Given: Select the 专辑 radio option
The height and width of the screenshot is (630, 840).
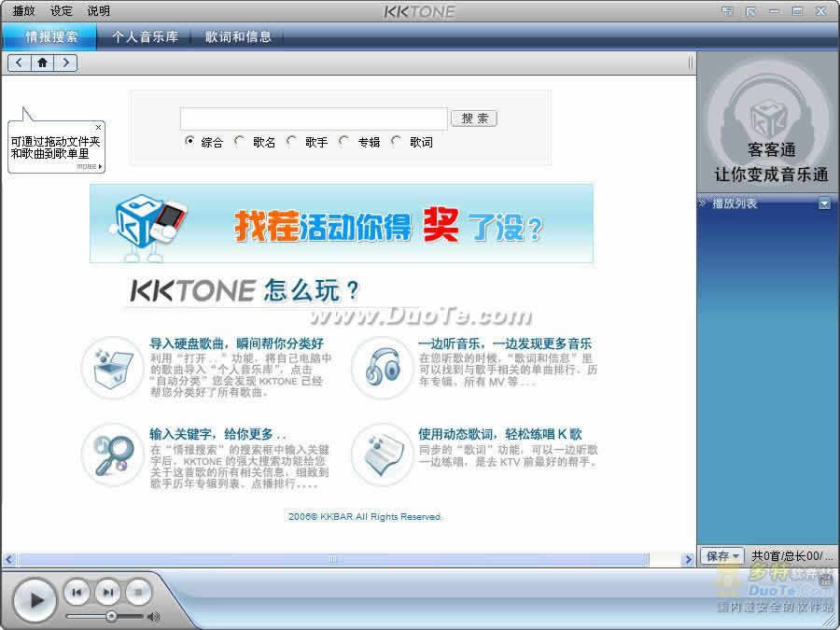Looking at the screenshot, I should [344, 141].
